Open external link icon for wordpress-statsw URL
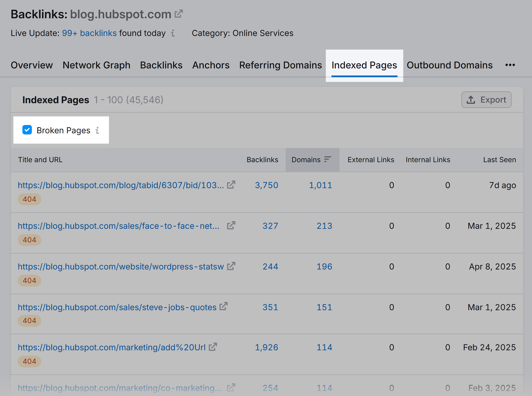 tap(231, 266)
